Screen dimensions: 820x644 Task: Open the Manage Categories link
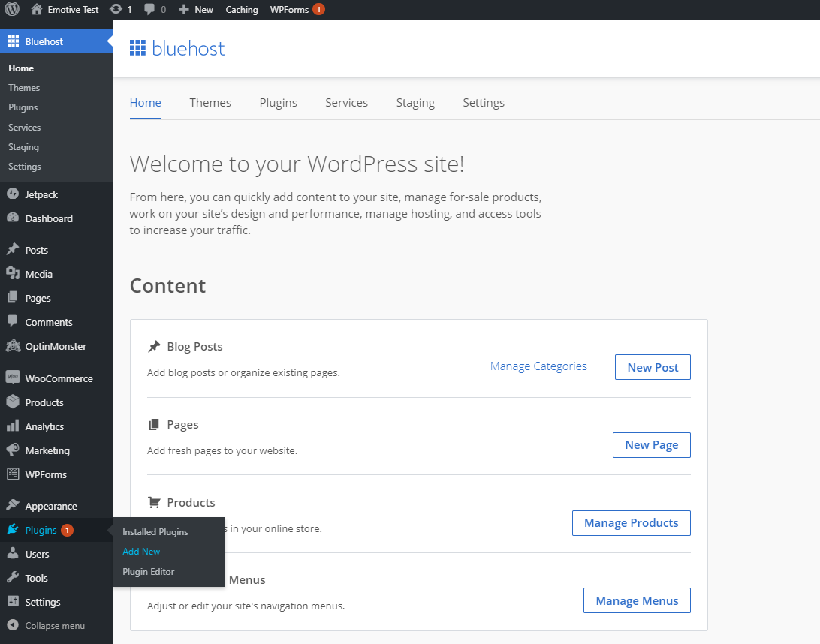coord(538,366)
